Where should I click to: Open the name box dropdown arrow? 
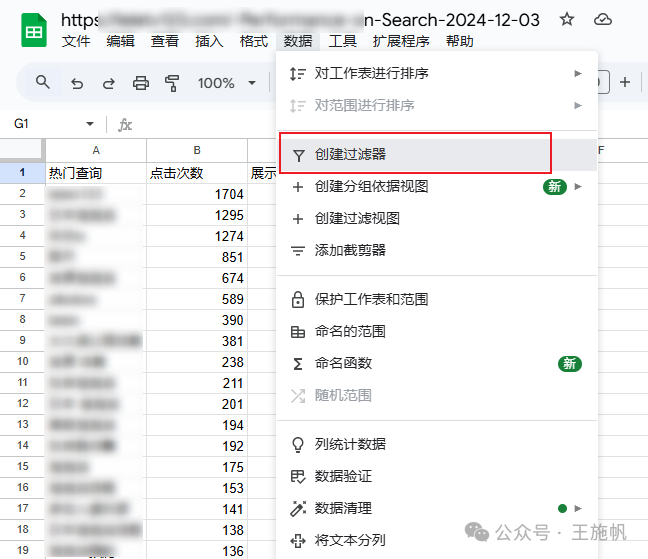coord(90,124)
